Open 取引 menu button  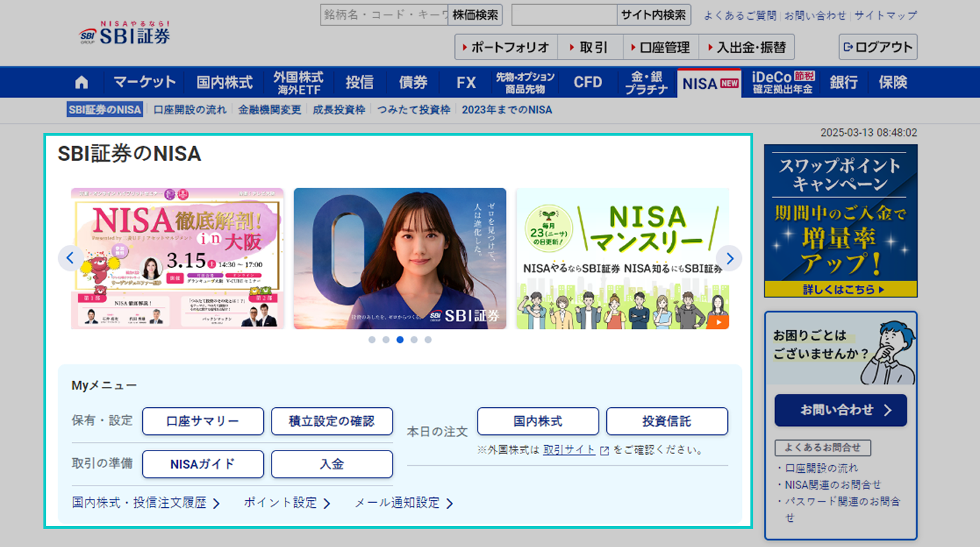590,47
